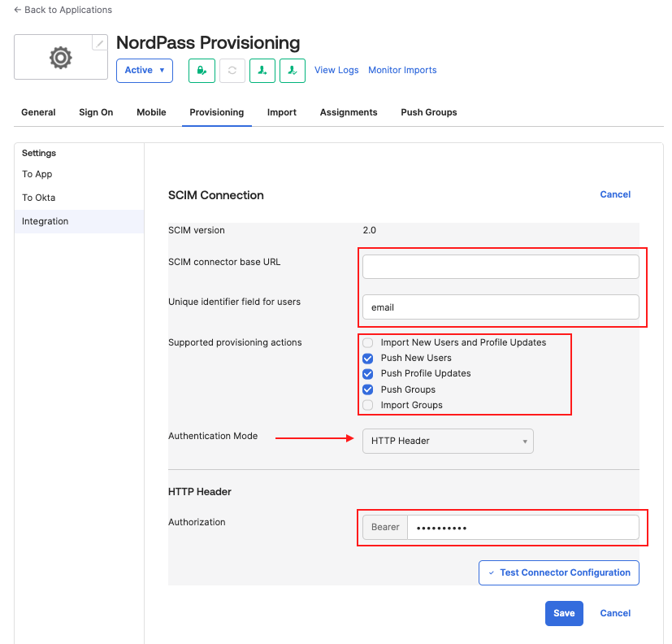672x644 pixels.
Task: Uncheck the Push Groups checkbox
Action: tap(368, 389)
